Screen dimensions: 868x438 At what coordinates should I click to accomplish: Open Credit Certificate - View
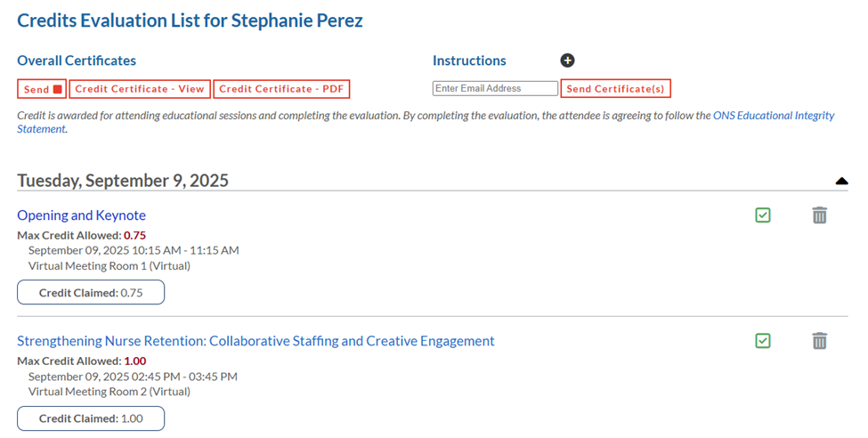[x=140, y=89]
